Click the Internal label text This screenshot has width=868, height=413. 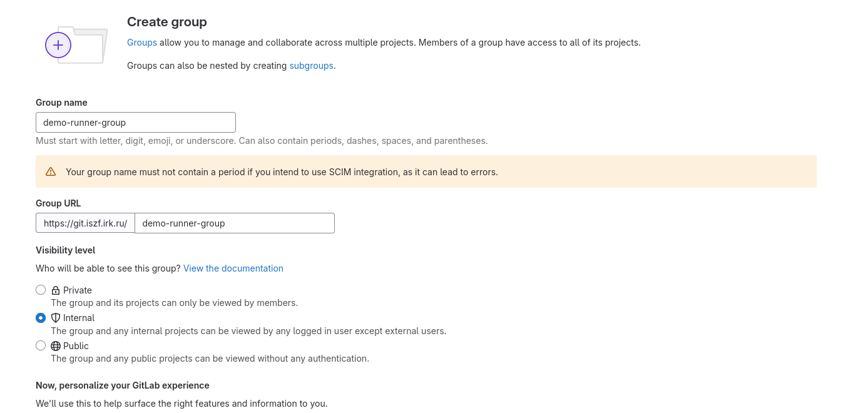pos(79,318)
